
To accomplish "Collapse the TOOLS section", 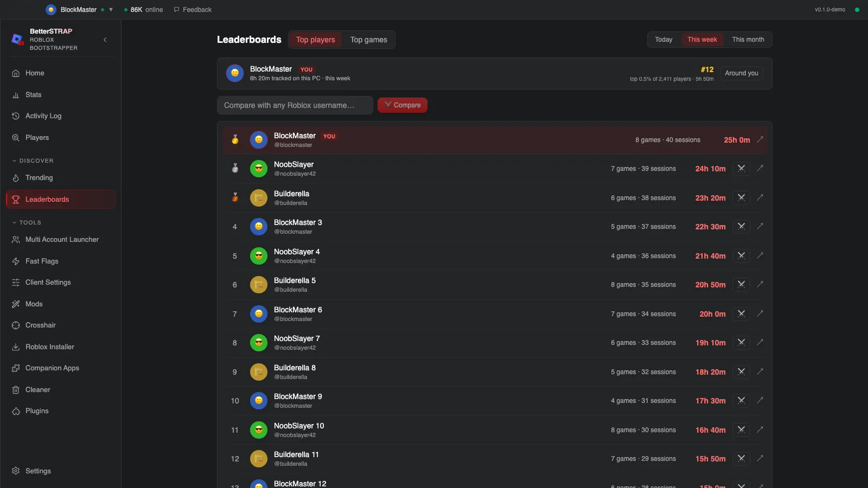I will point(27,223).
